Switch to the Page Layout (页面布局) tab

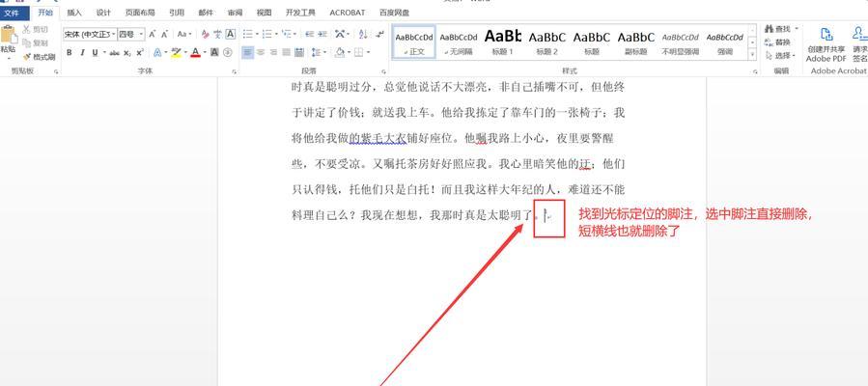click(x=139, y=13)
